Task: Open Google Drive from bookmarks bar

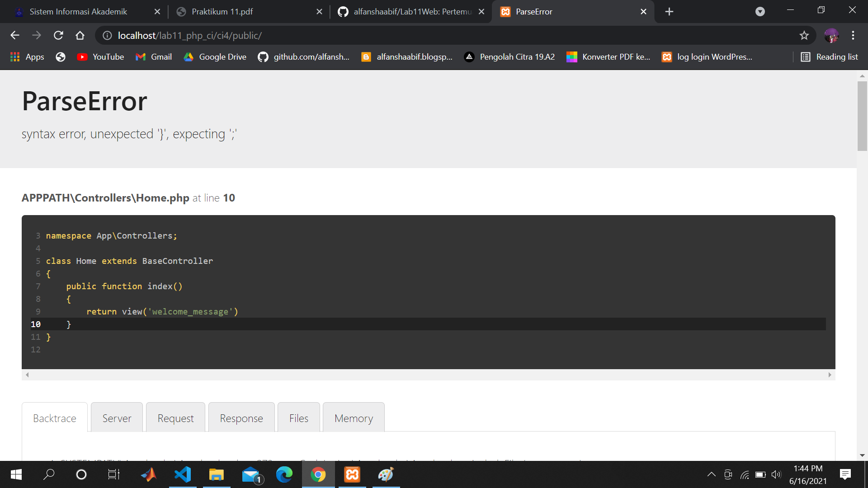Action: tap(215, 57)
